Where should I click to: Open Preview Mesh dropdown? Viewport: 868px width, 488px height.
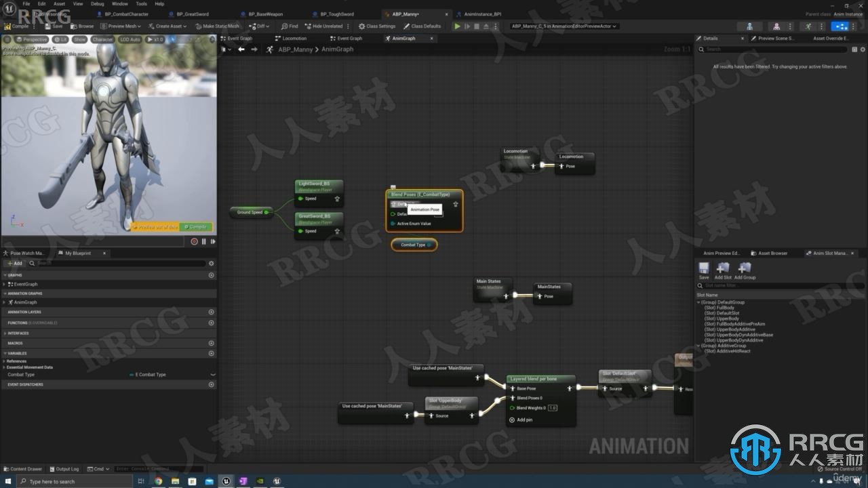coord(121,26)
